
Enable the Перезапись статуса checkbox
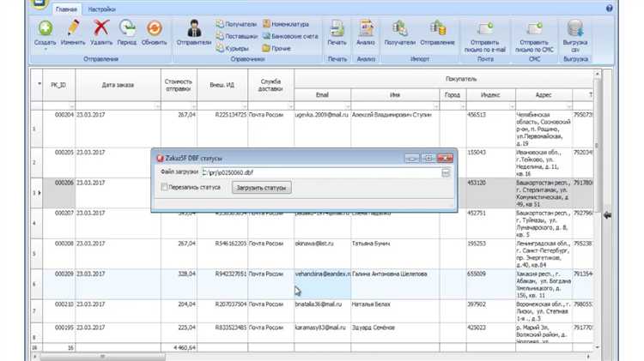(164, 187)
